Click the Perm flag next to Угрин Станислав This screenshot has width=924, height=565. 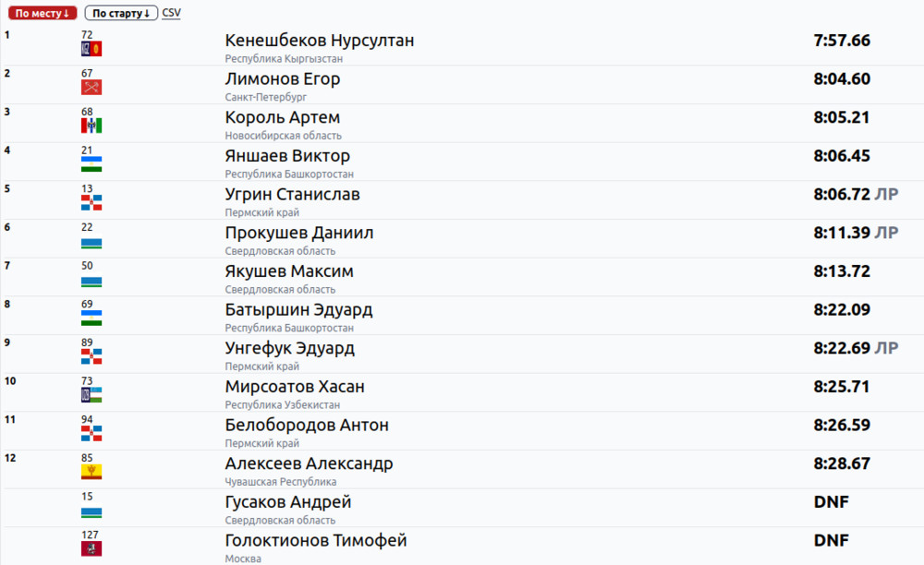click(x=91, y=203)
